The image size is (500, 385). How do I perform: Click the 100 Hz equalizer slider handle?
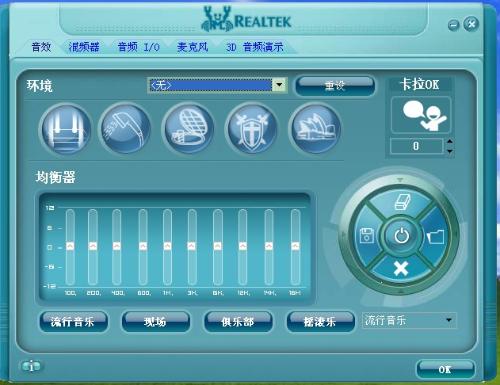click(x=70, y=246)
